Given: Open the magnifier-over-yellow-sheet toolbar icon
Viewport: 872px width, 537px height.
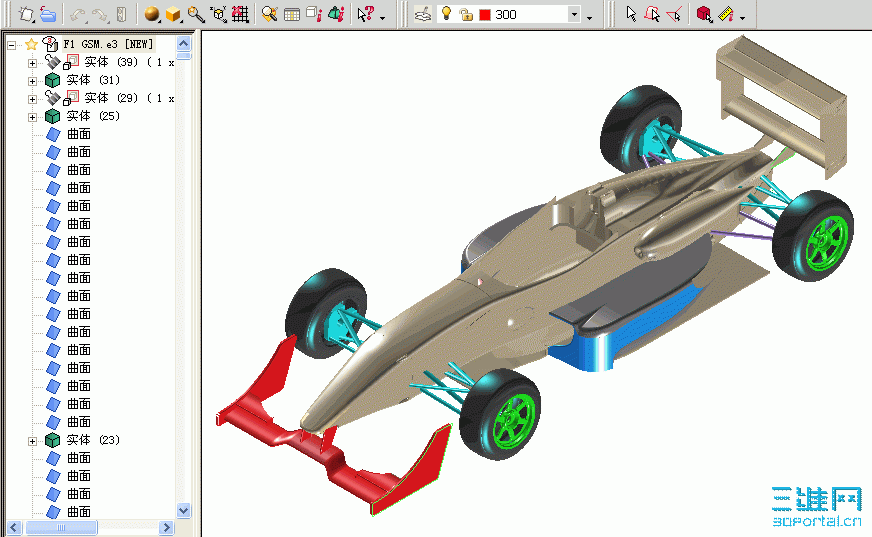Looking at the screenshot, I should (270, 14).
